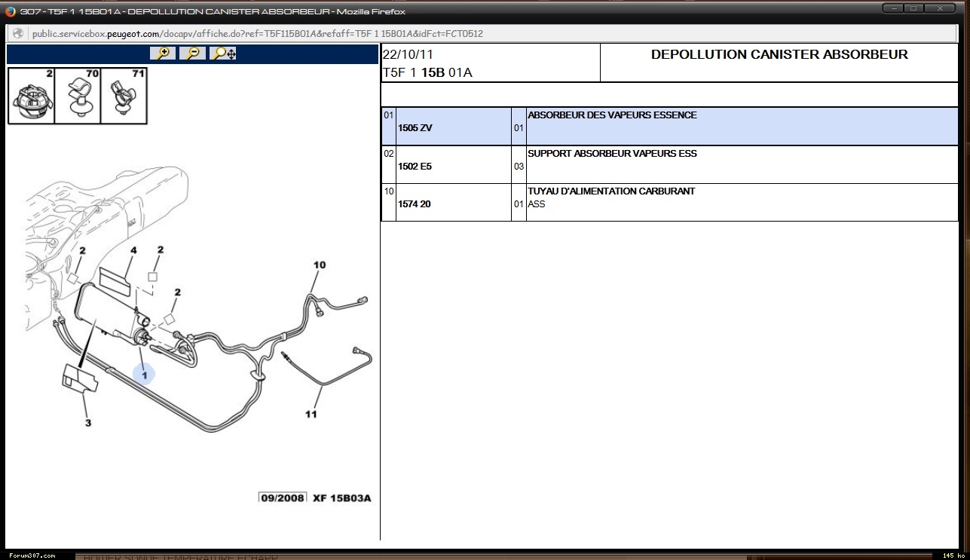Select highlighted callout 1 on the diagram
The width and height of the screenshot is (970, 560).
143,374
